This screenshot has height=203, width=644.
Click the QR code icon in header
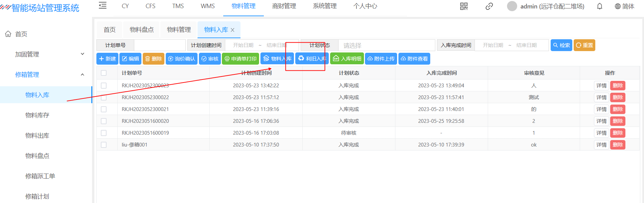464,6
